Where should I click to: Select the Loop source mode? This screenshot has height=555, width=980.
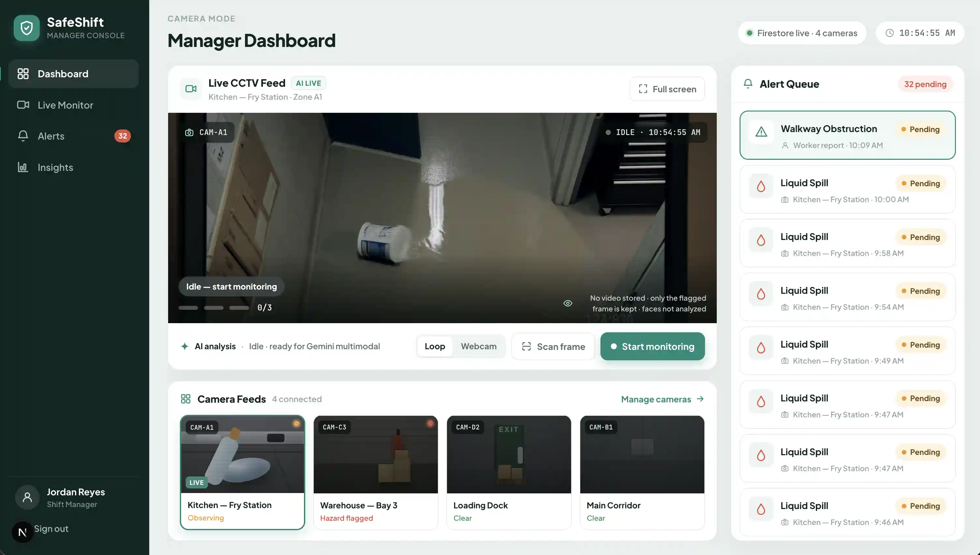(x=435, y=346)
